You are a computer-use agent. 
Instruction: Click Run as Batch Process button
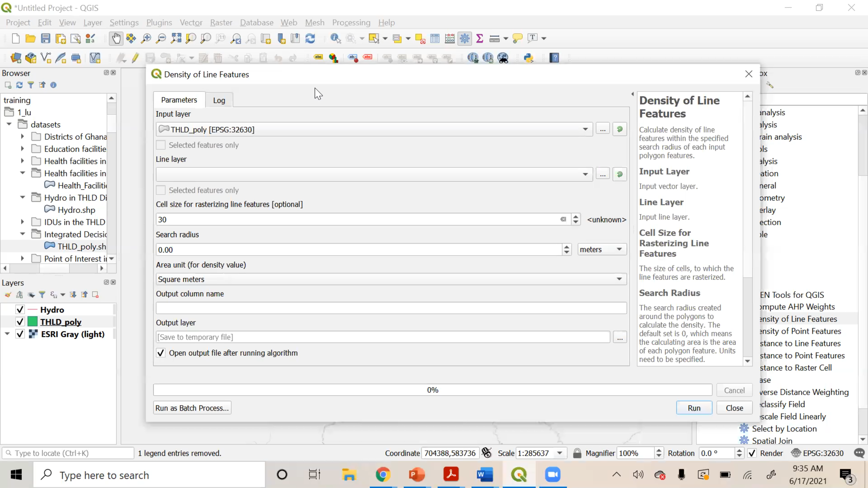pos(192,408)
